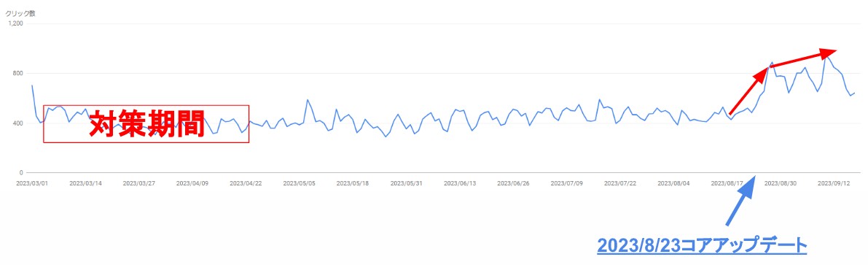
Task: Click the steep red arrow near 2023/08/17
Action: click(x=749, y=90)
